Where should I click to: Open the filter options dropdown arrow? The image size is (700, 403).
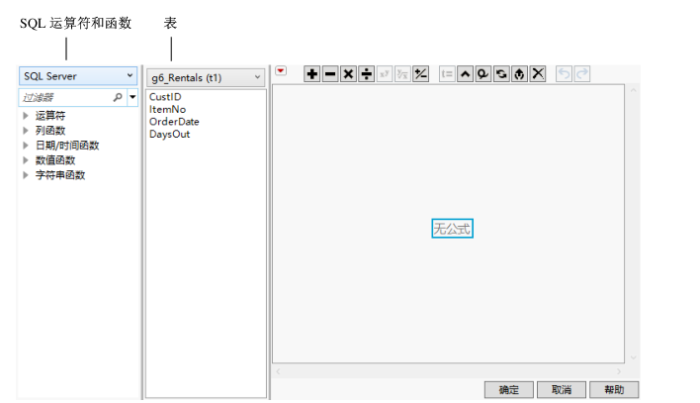coord(133,97)
